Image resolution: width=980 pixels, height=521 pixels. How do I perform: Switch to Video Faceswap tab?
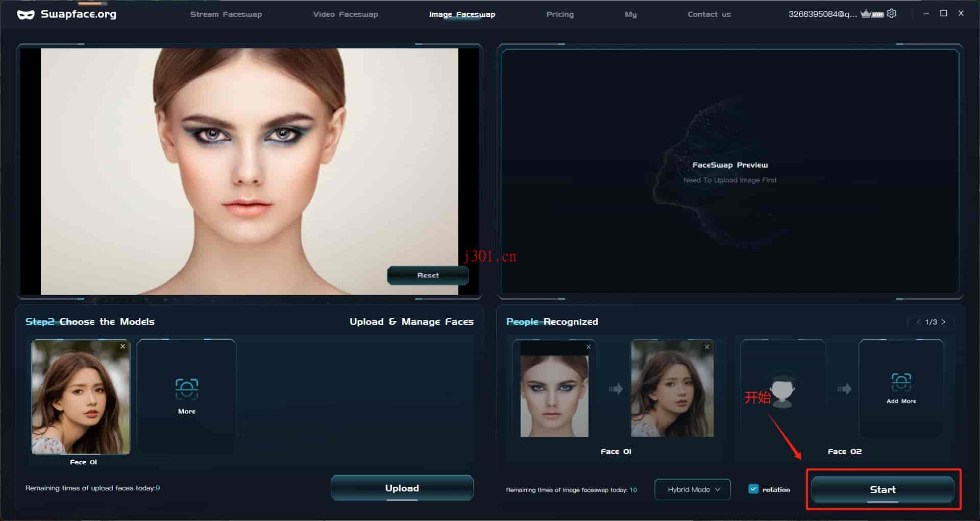(x=346, y=14)
